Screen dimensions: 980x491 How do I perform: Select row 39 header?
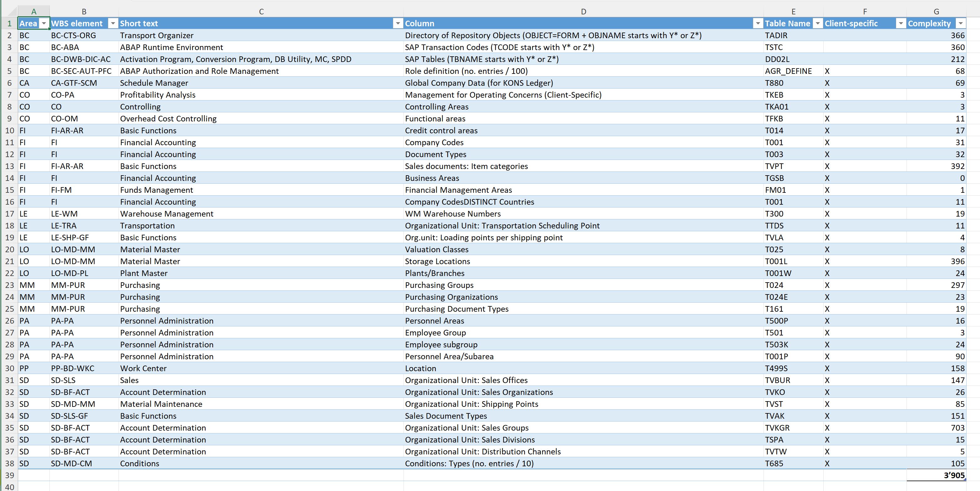point(9,475)
